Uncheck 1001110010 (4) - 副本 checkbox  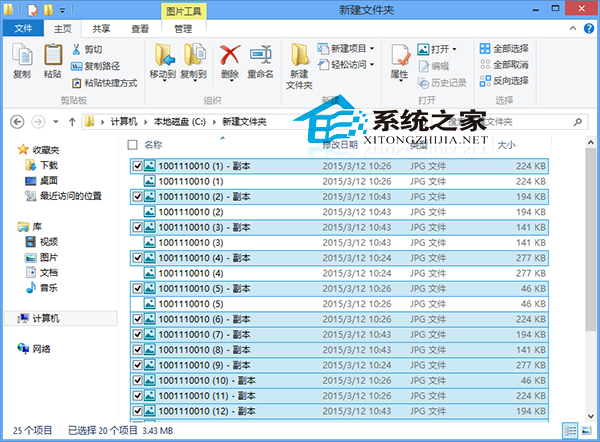click(x=137, y=258)
